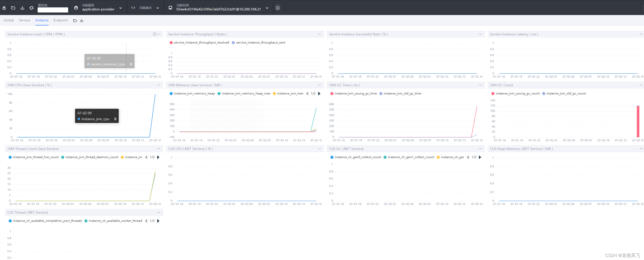The height and width of the screenshot is (260, 644).
Task: Click the download icon in top toolbar
Action: (x=22, y=8)
